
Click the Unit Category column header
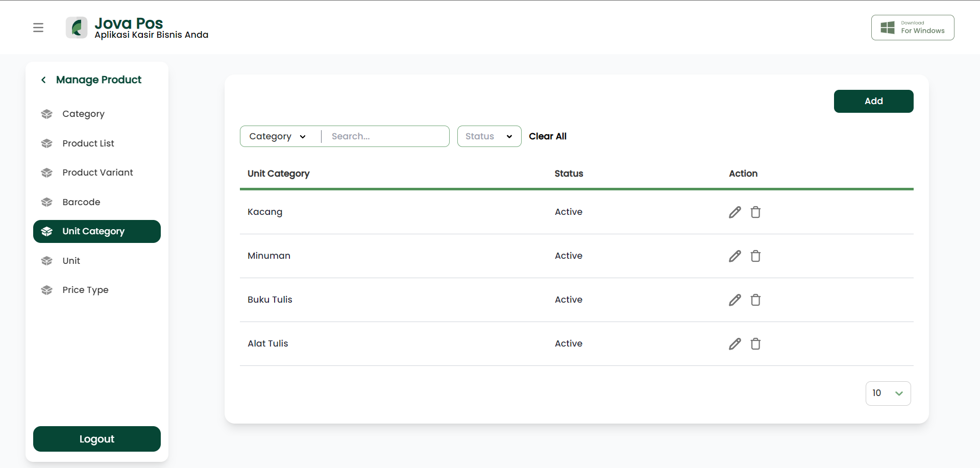[279, 174]
